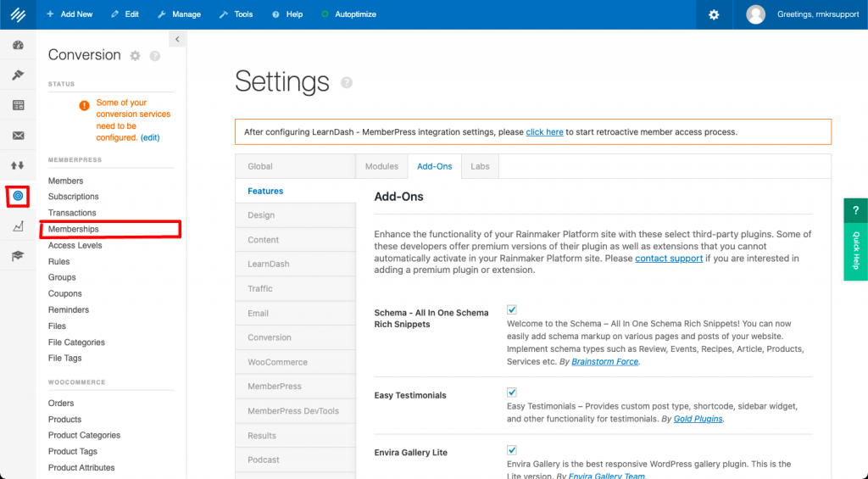Switch to the Modules tab
The image size is (868, 479).
point(381,166)
